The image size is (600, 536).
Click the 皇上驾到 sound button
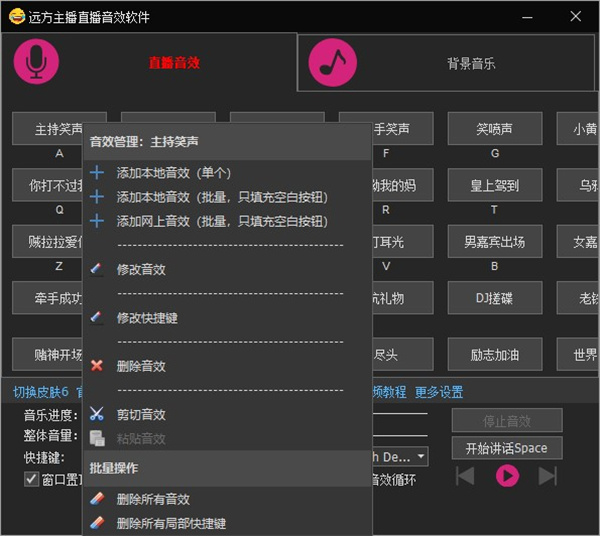coord(495,185)
